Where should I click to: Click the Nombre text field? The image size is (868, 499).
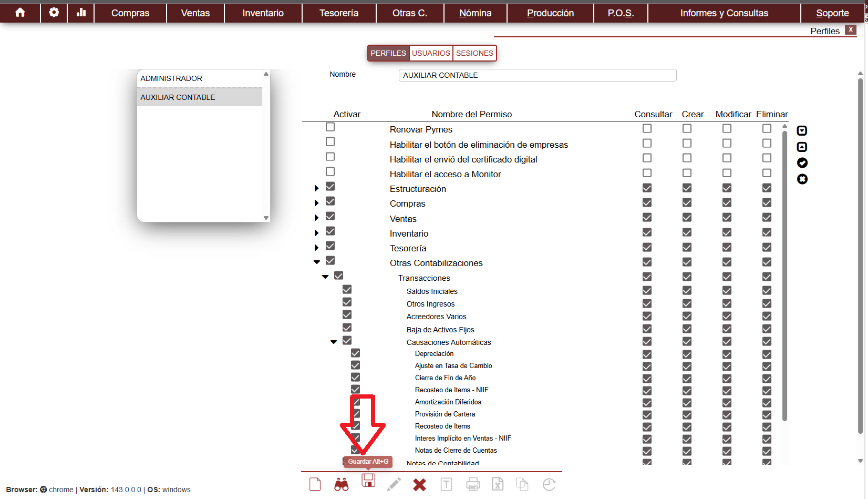point(537,75)
